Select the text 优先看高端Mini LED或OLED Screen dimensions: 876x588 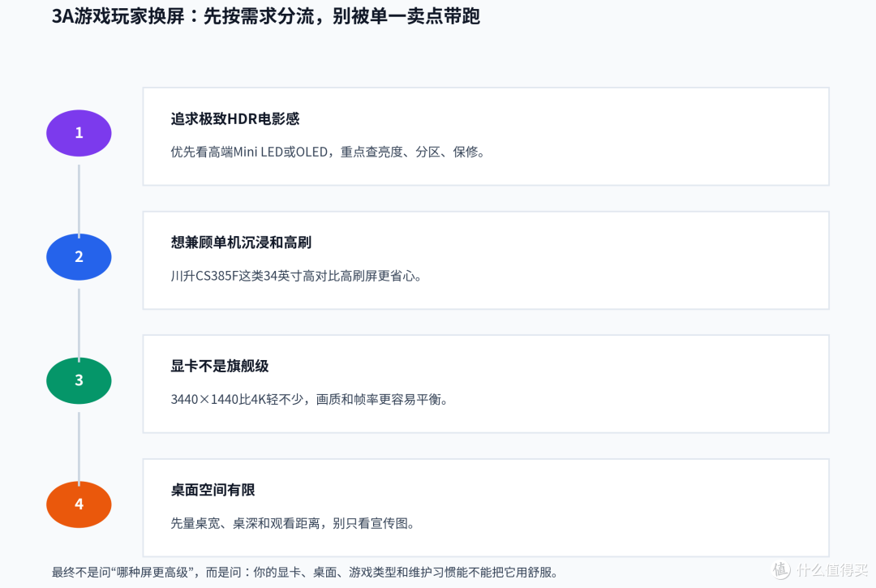click(x=249, y=152)
